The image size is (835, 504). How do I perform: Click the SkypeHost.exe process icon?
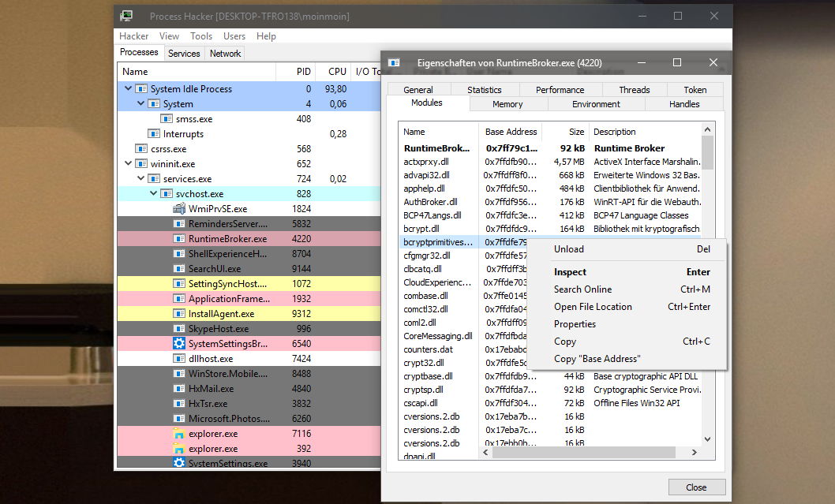coord(179,328)
